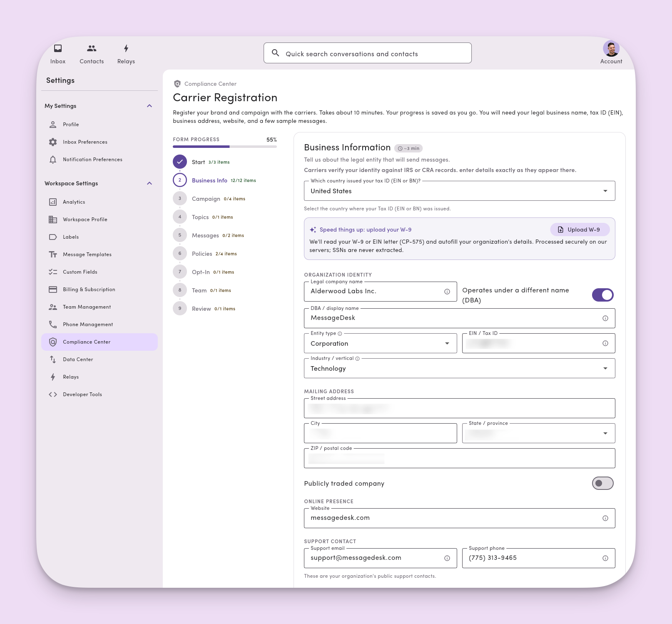Click the Street address field
Screen dimensions: 672x624
point(460,408)
